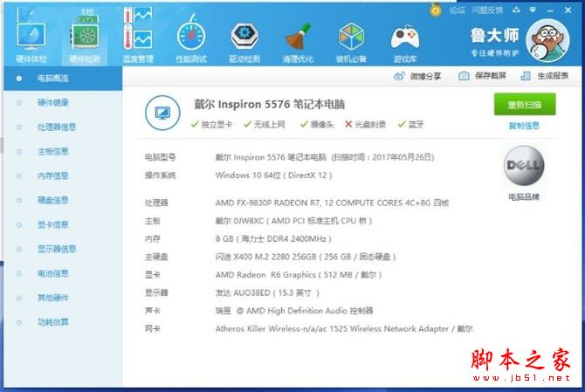Share via 微博分享

click(417, 76)
